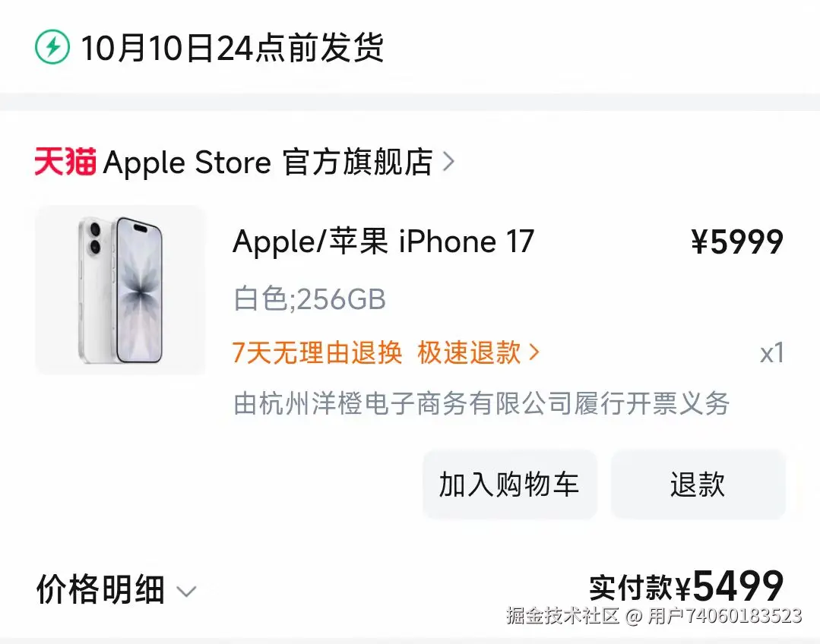820x644 pixels.
Task: Click the 退款 button
Action: click(x=698, y=484)
